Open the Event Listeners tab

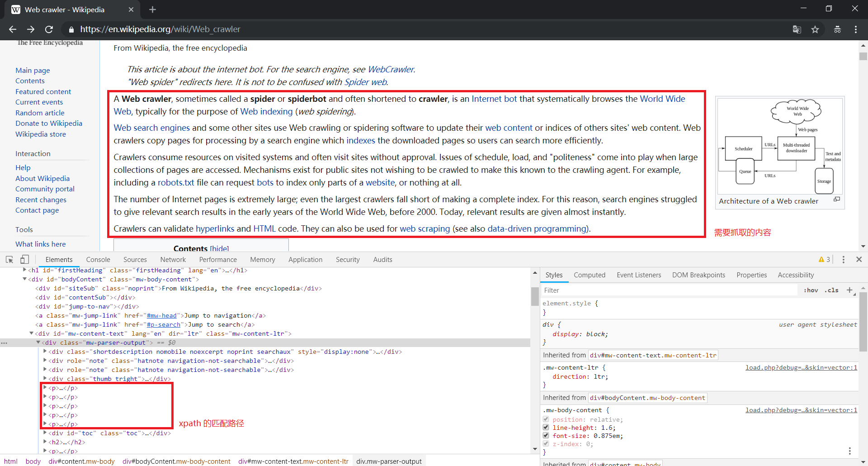click(639, 275)
